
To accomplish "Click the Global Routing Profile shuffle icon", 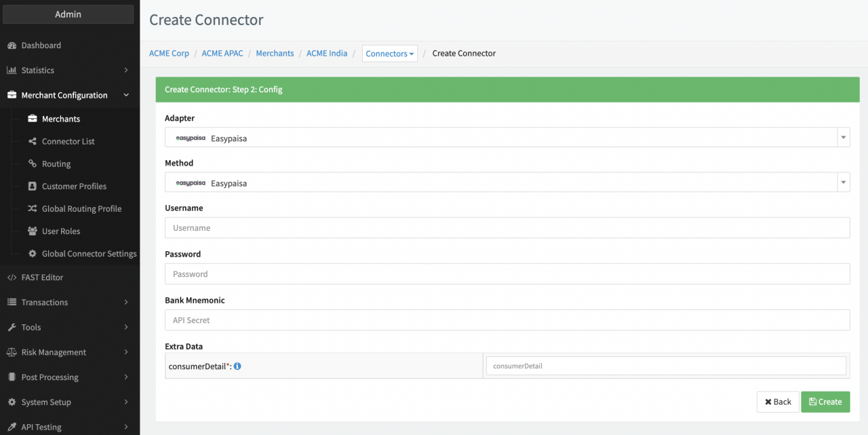I will 33,209.
